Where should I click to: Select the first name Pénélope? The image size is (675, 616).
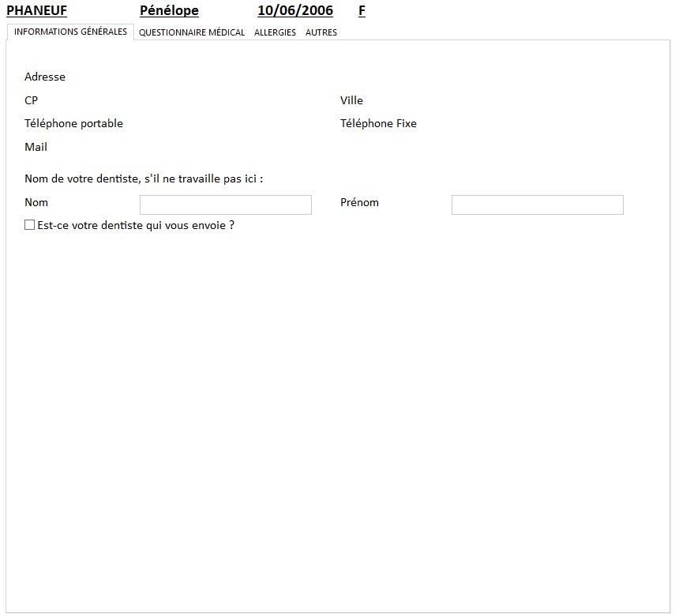tap(168, 10)
